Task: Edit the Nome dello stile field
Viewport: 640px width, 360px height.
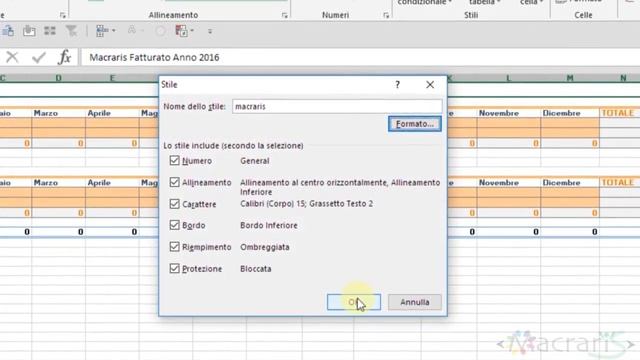Action: coord(337,107)
